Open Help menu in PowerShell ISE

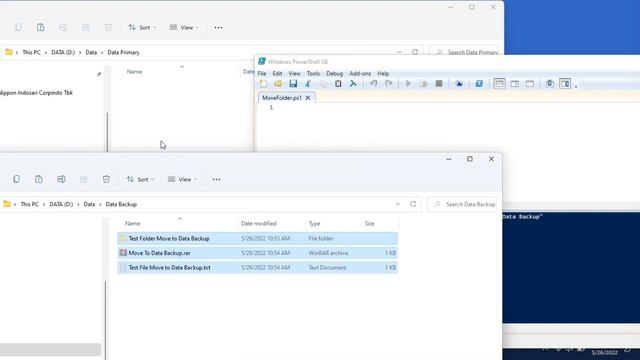(x=383, y=73)
